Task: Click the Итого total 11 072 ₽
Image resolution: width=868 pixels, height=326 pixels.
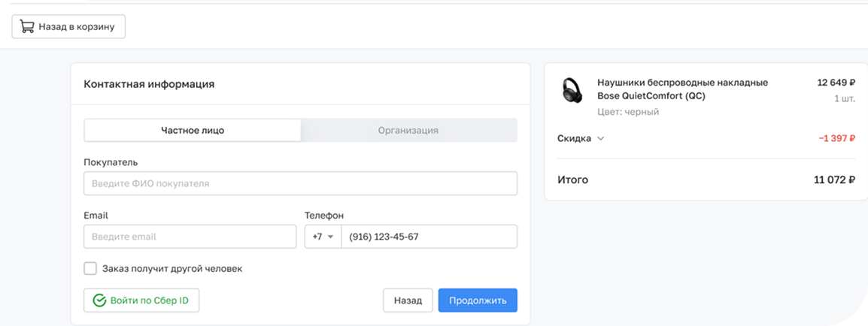Action: (834, 180)
